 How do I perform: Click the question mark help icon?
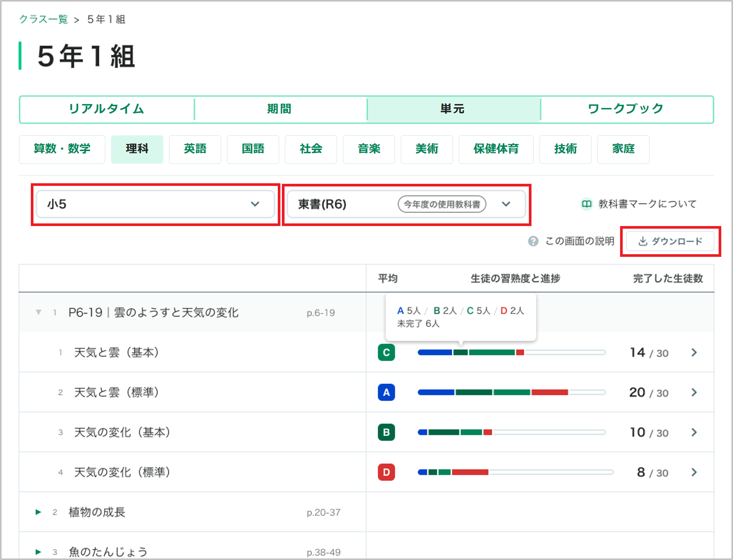click(x=533, y=241)
